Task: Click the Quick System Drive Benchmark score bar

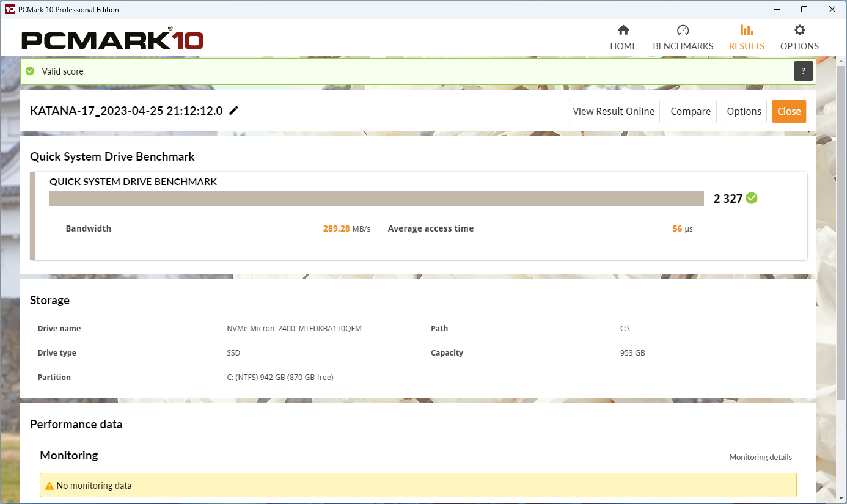Action: pos(376,199)
